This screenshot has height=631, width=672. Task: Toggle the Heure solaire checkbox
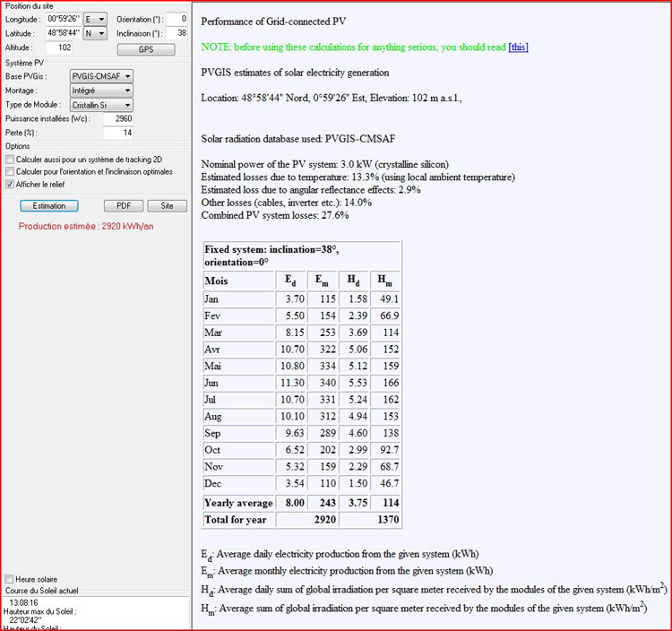click(x=9, y=579)
